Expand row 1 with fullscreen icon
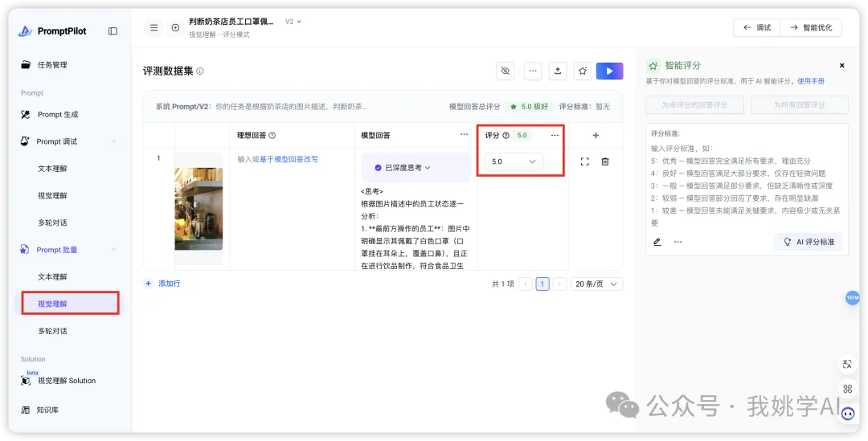 click(584, 161)
